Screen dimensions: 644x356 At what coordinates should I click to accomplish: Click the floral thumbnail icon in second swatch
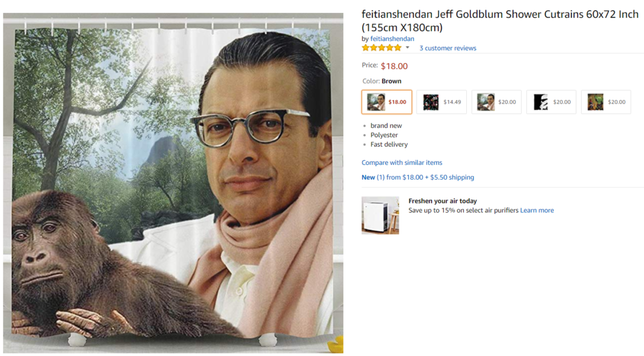click(x=431, y=102)
